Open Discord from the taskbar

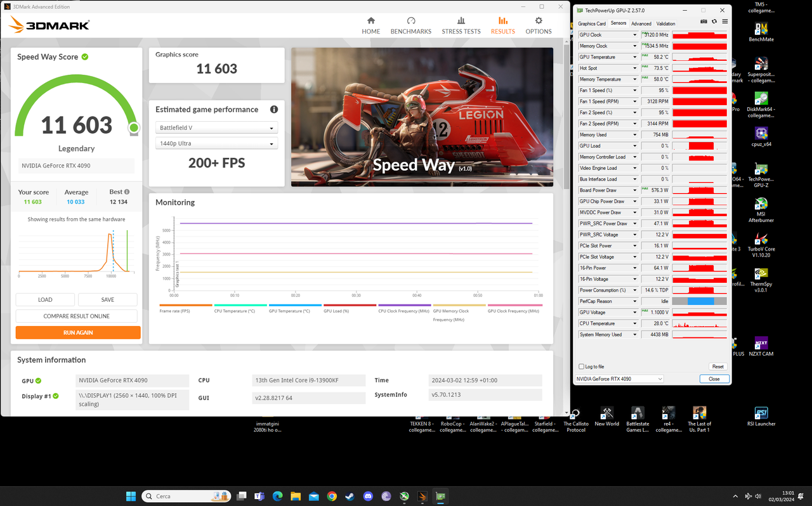point(368,496)
